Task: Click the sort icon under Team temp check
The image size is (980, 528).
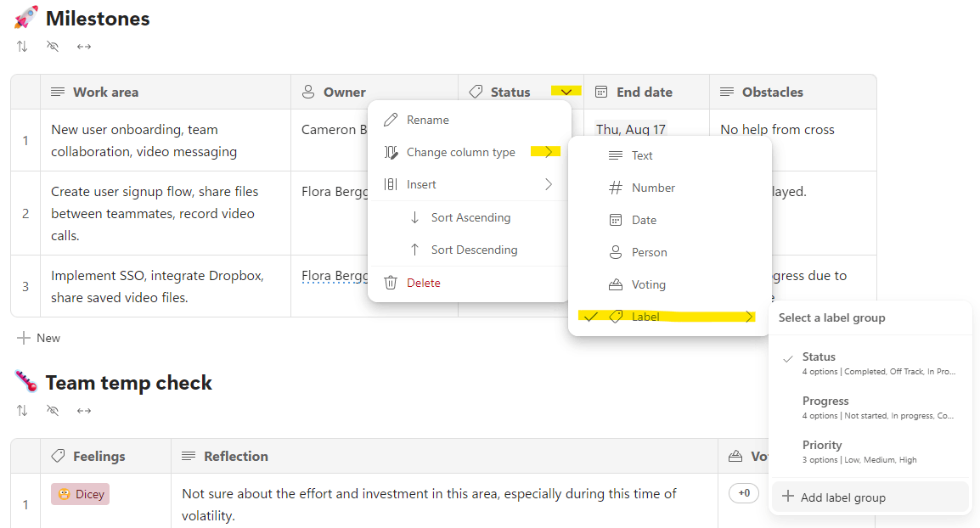Action: coord(22,411)
